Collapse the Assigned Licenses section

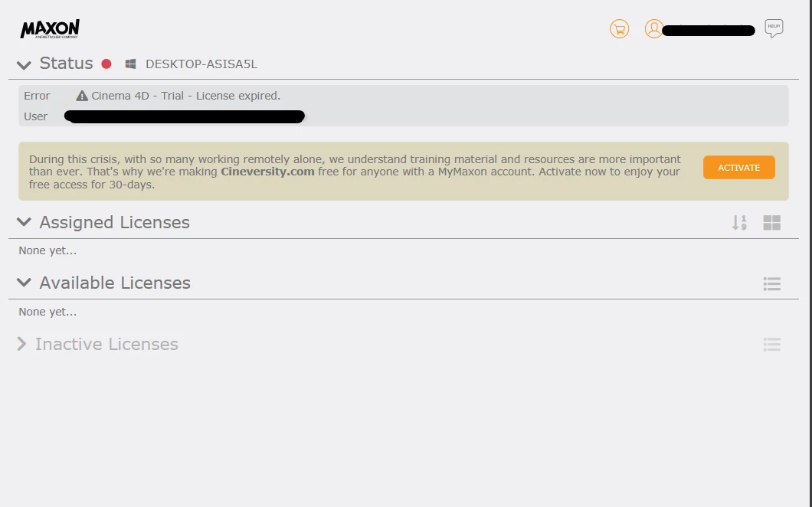pyautogui.click(x=24, y=222)
